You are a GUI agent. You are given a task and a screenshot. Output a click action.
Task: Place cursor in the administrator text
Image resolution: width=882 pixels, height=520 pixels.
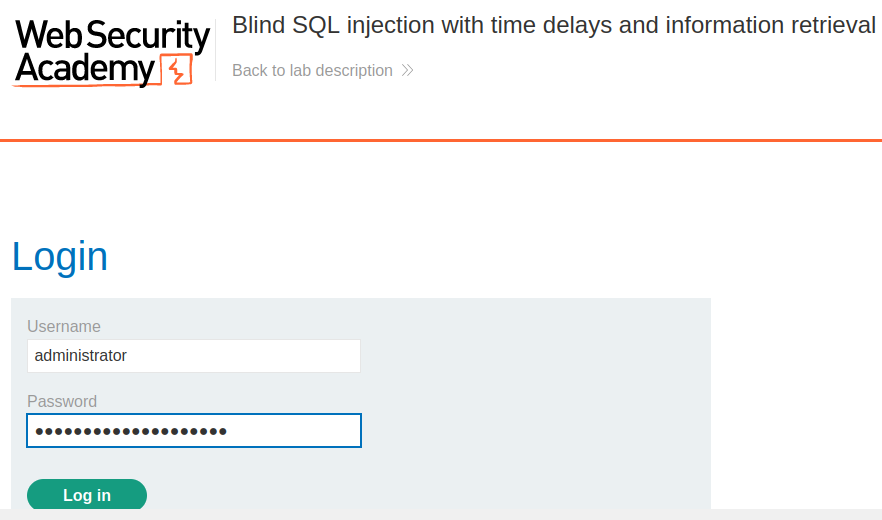tap(80, 356)
